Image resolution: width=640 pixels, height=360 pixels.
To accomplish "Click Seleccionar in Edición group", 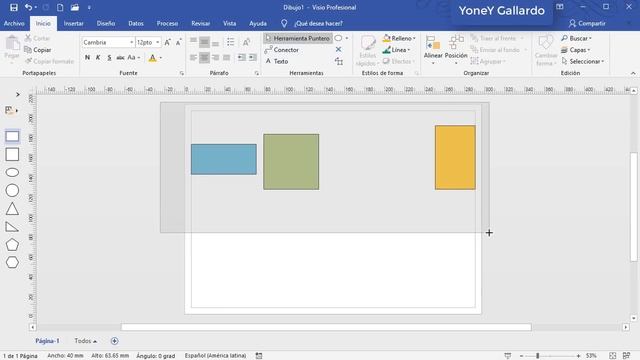I will (582, 61).
